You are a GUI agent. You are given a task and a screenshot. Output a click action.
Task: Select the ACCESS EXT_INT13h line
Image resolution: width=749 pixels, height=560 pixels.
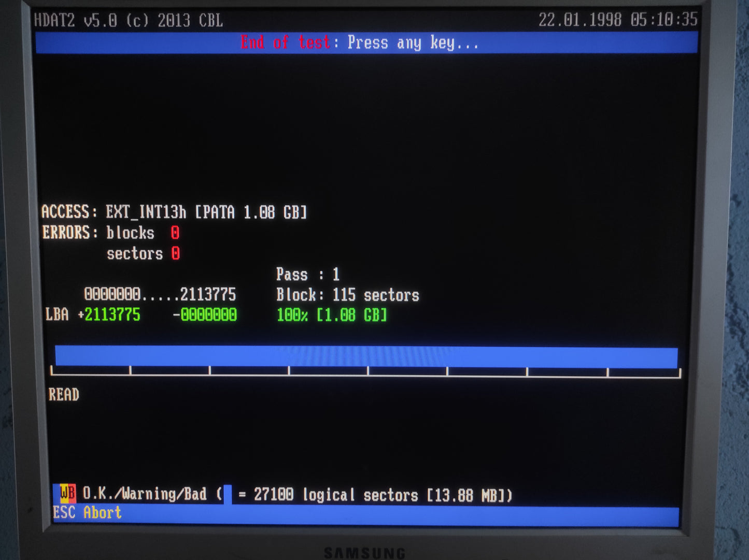pyautogui.click(x=174, y=212)
